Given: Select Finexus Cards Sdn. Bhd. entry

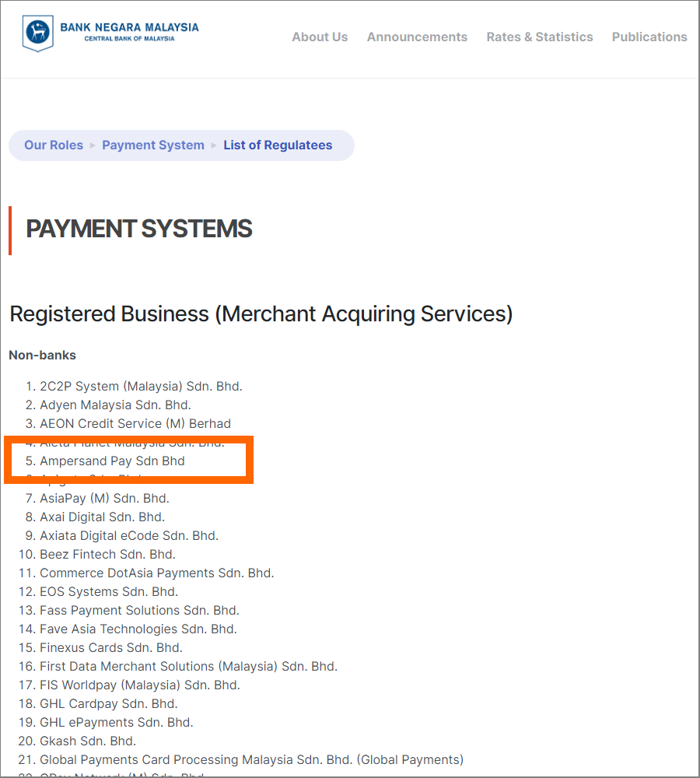Looking at the screenshot, I should click(111, 648).
